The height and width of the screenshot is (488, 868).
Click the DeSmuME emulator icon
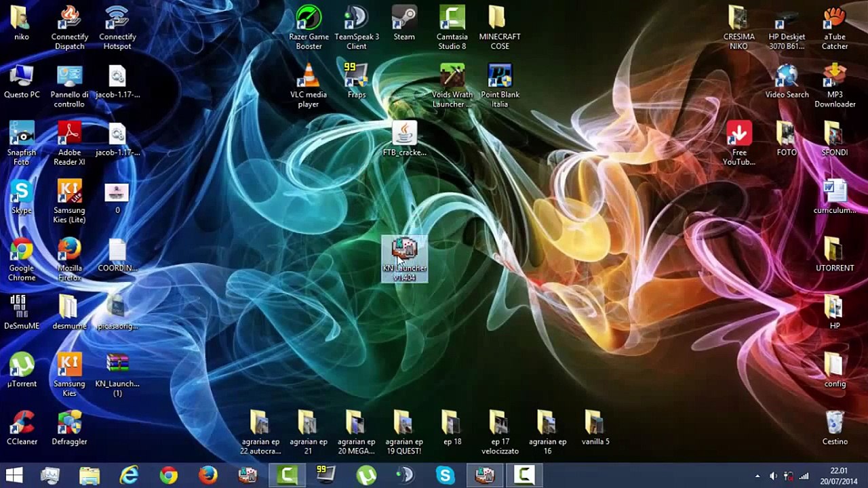(22, 312)
